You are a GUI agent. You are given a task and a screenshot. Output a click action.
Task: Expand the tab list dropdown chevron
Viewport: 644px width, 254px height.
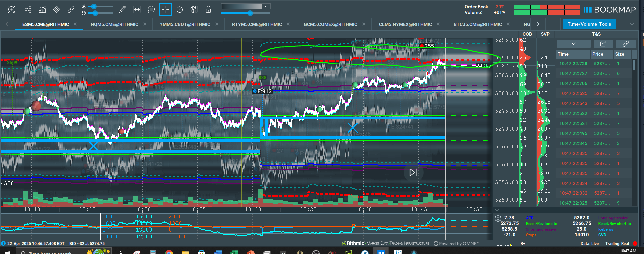pyautogui.click(x=632, y=24)
